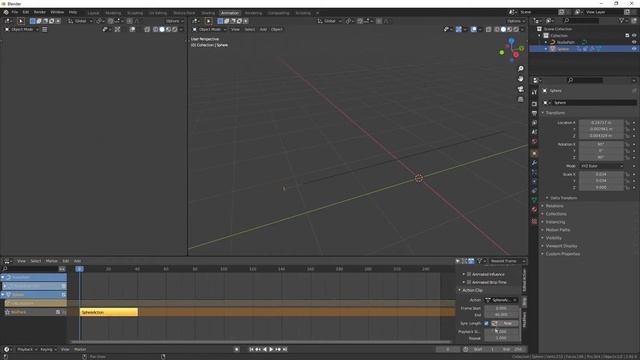Expand the Relations panel
Screen dimensions: 640x360
click(553, 206)
